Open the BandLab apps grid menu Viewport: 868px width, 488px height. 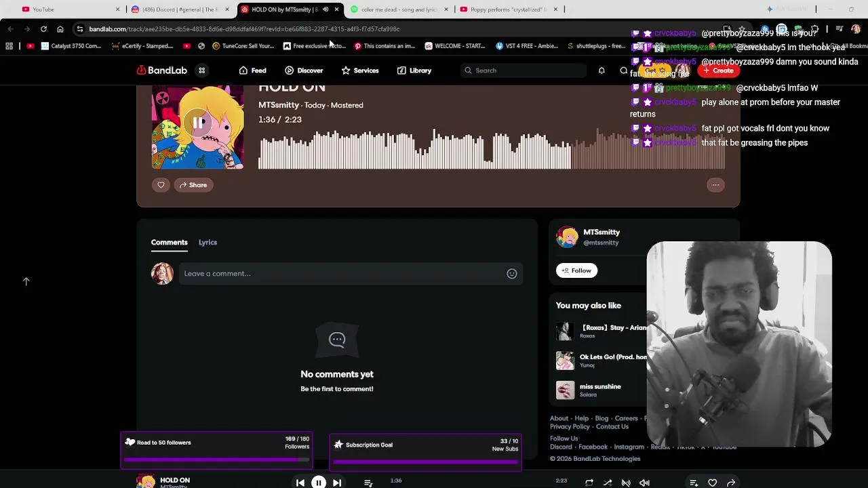click(201, 70)
